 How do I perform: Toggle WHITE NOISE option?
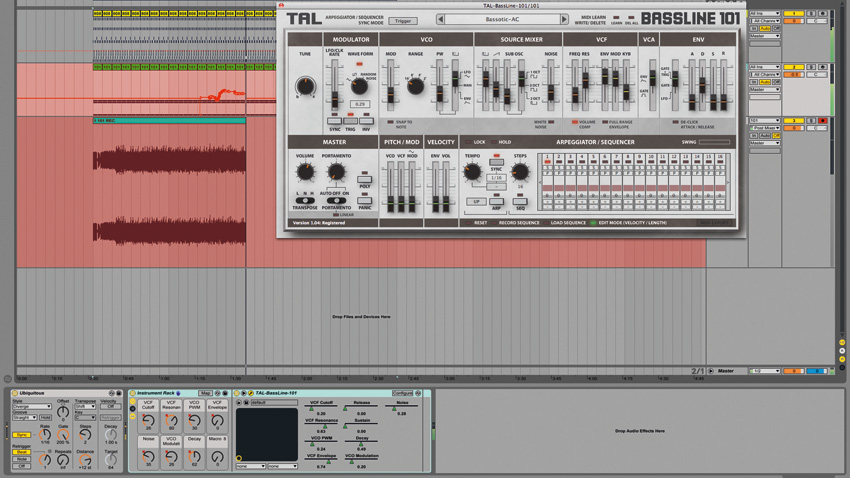(551, 122)
